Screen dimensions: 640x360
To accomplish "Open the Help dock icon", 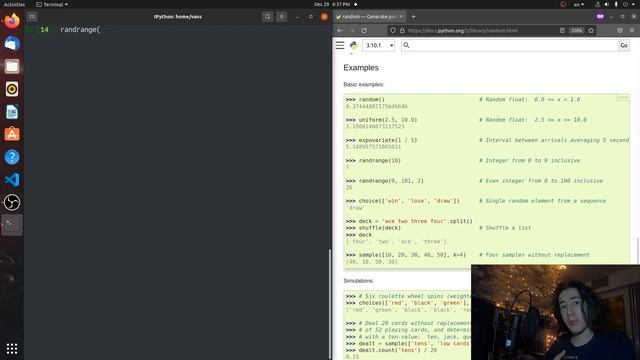I will 12,157.
